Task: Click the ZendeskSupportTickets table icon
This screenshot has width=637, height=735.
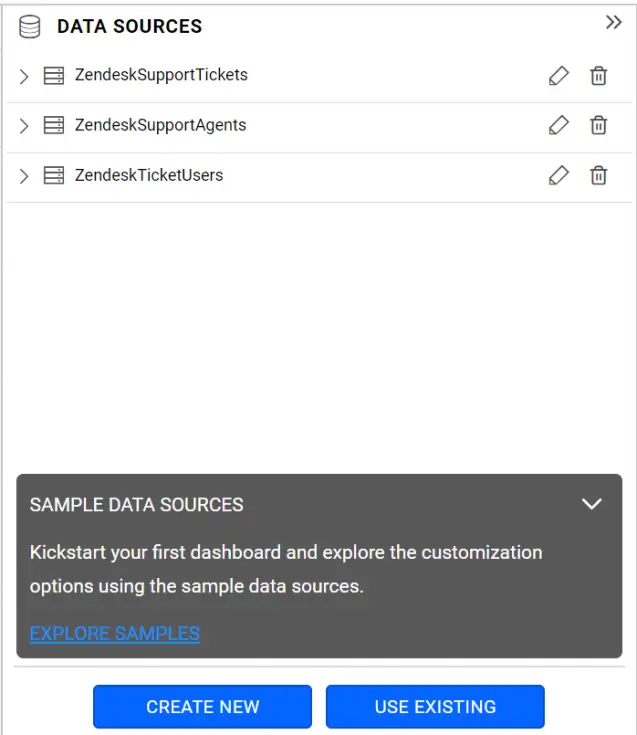Action: (x=54, y=76)
